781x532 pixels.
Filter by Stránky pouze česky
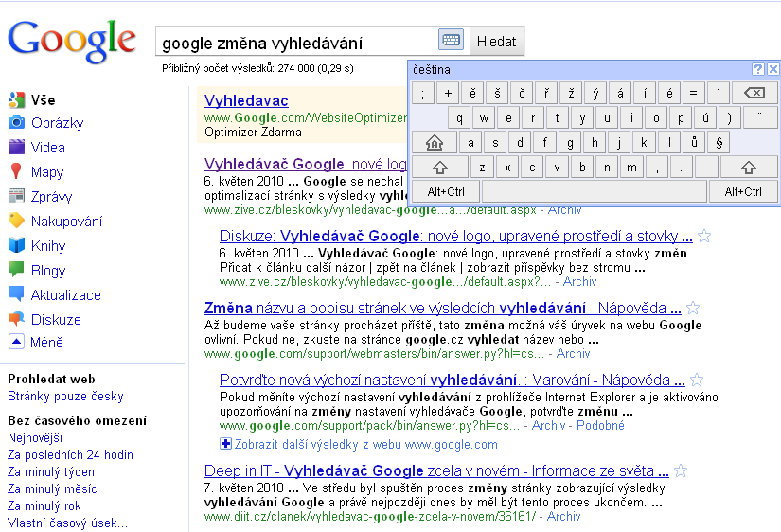65,397
